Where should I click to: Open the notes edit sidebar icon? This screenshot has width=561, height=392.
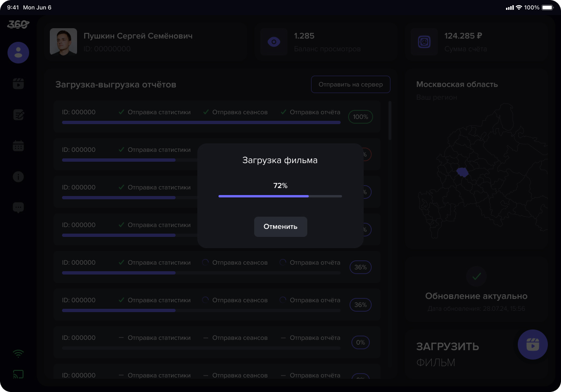pyautogui.click(x=18, y=115)
